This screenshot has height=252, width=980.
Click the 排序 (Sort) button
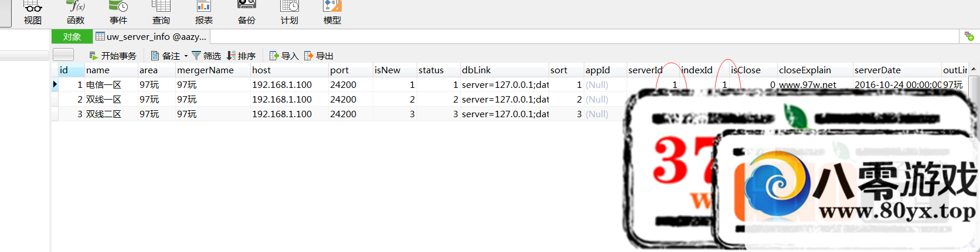pyautogui.click(x=241, y=56)
